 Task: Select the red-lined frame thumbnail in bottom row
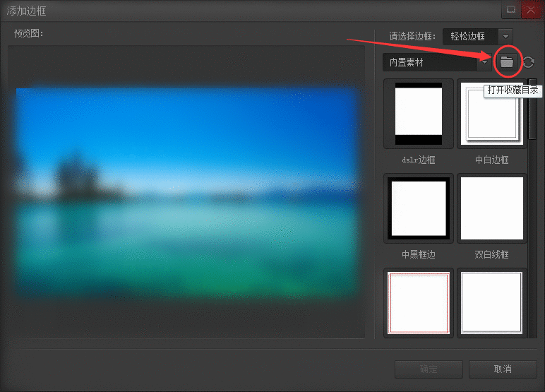click(x=418, y=302)
